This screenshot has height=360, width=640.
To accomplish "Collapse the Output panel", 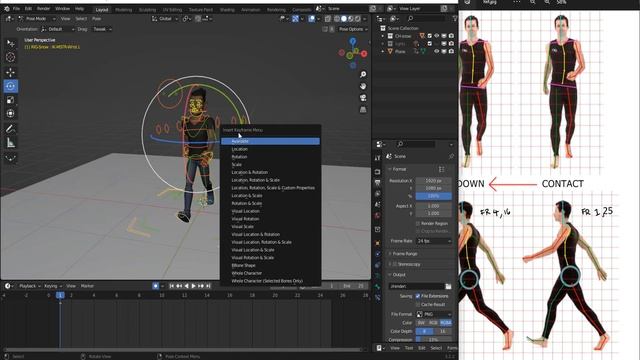I will [x=398, y=275].
